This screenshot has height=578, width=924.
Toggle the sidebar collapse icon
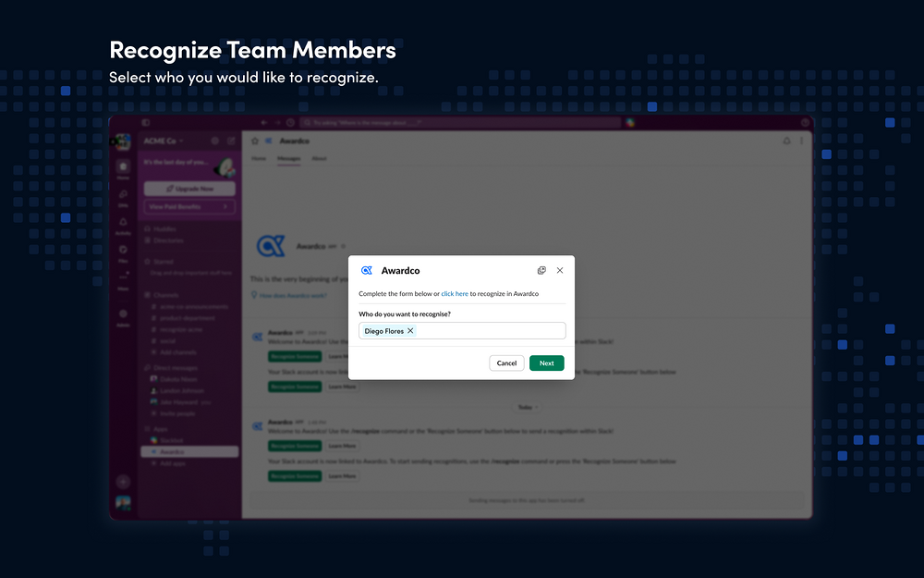146,123
